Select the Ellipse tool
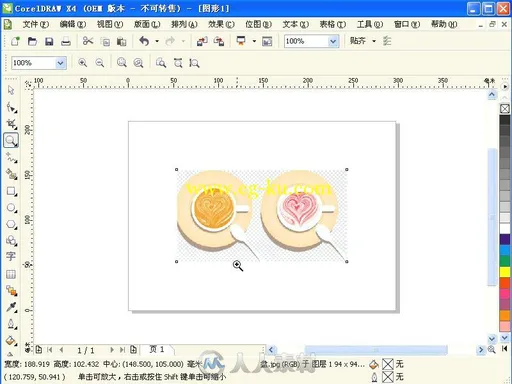The height and width of the screenshot is (384, 512). coord(11,208)
